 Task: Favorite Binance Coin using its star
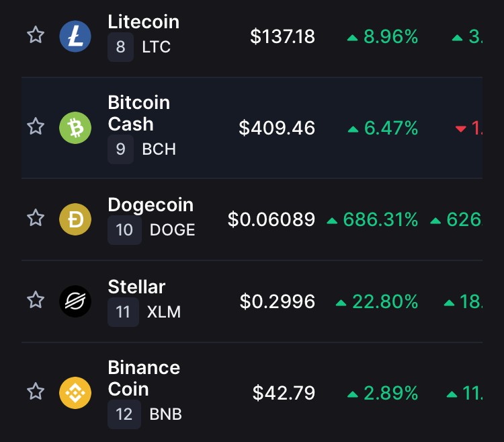tap(36, 391)
